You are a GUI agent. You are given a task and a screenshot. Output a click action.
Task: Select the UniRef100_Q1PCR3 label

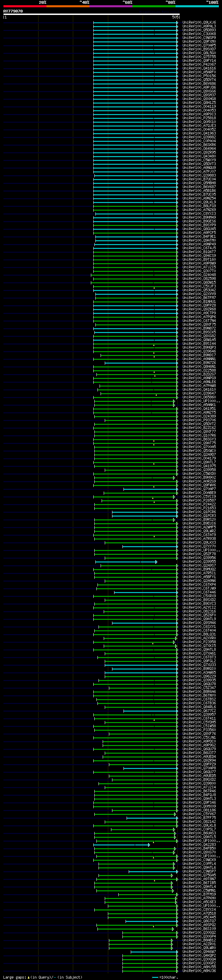click(x=199, y=516)
